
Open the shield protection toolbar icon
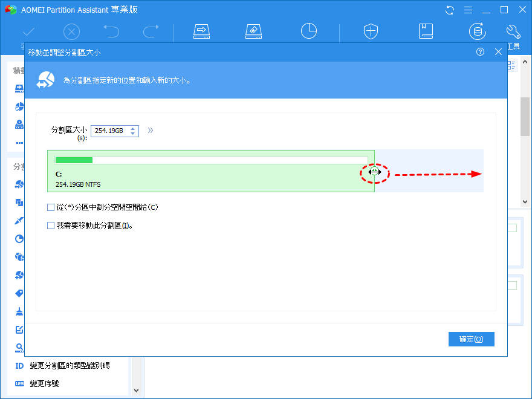pos(371,31)
